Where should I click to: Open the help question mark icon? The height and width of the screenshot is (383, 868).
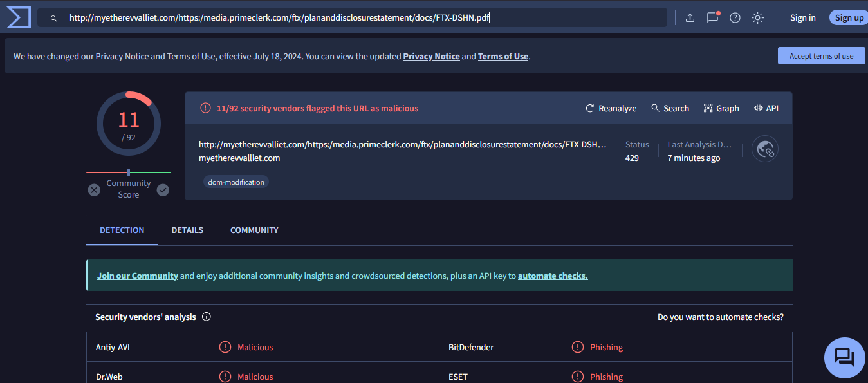click(x=735, y=18)
